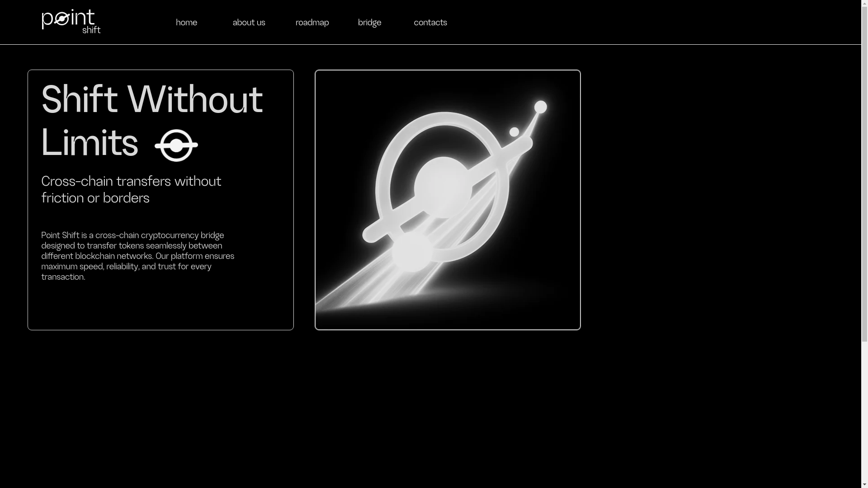Open the roadmap section
Viewport: 868px width, 488px height.
click(312, 23)
